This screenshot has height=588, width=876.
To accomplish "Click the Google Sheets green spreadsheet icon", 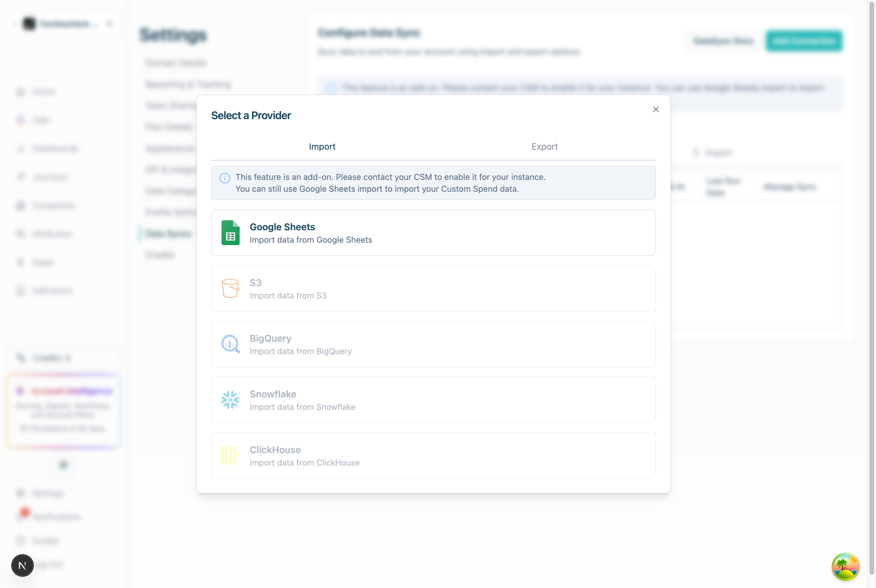I will pos(230,233).
